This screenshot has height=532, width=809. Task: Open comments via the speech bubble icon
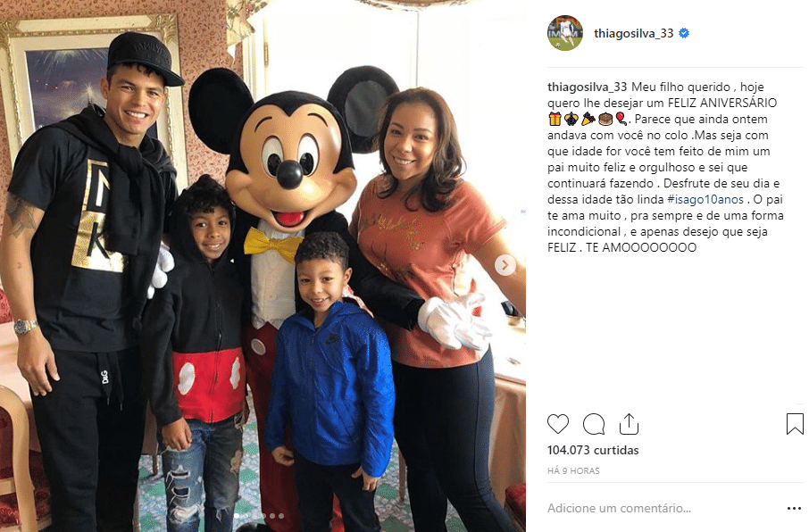click(593, 424)
